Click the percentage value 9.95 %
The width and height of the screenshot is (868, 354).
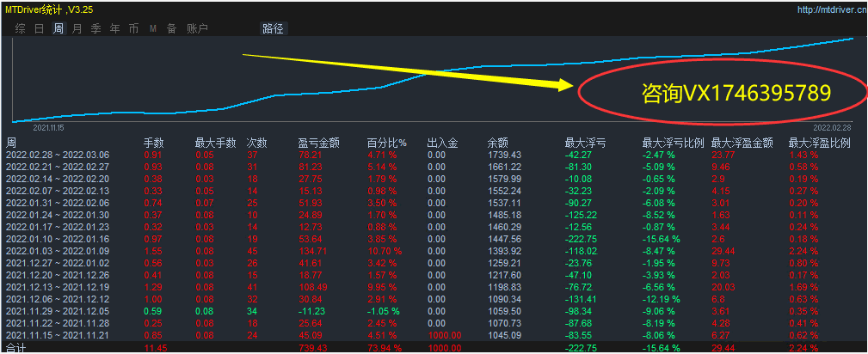point(383,287)
